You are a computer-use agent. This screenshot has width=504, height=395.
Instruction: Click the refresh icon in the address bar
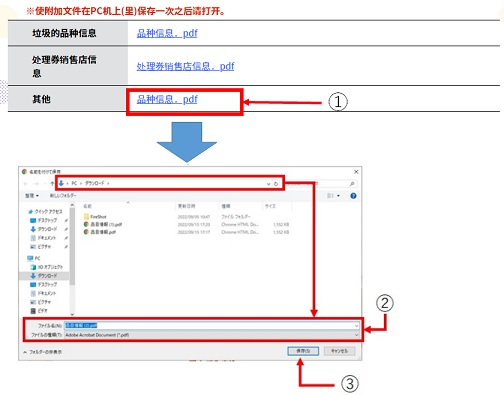pos(276,184)
